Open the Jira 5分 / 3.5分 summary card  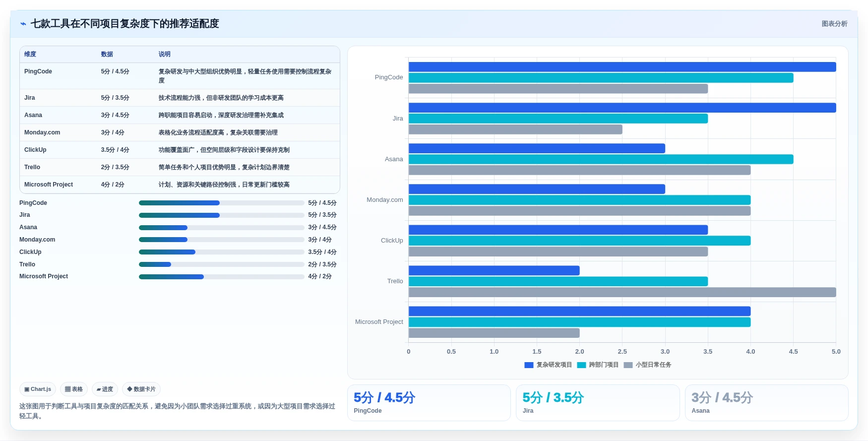pos(598,403)
